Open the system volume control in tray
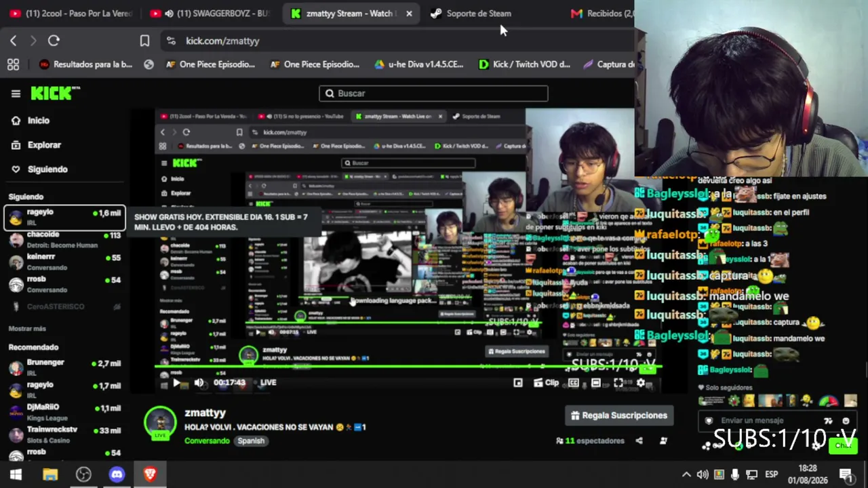Screen dimensions: 868x488 click(703, 474)
